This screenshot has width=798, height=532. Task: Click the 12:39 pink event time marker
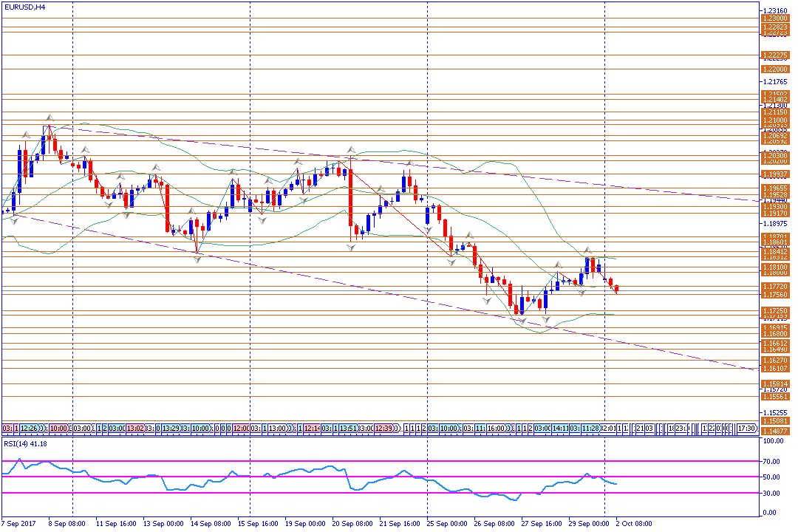pos(383,428)
